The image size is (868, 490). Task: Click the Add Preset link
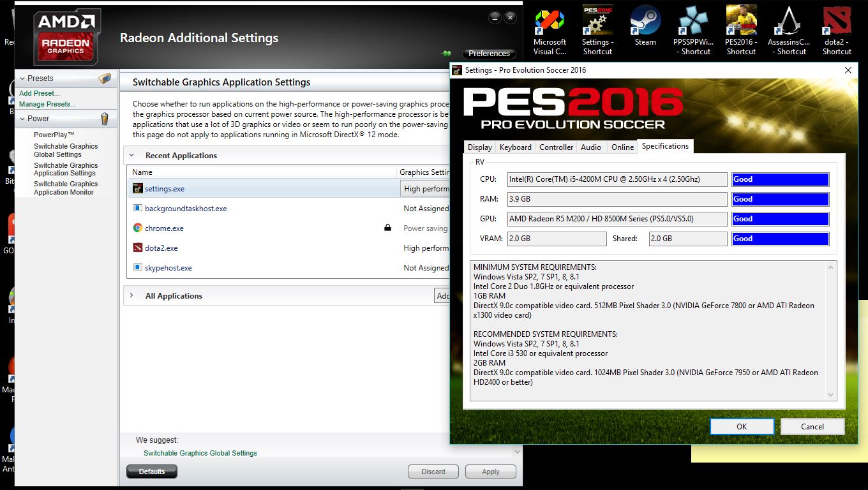click(x=40, y=93)
